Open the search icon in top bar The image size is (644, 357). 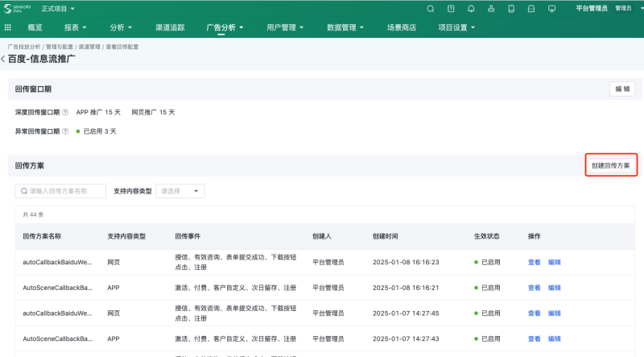point(431,9)
